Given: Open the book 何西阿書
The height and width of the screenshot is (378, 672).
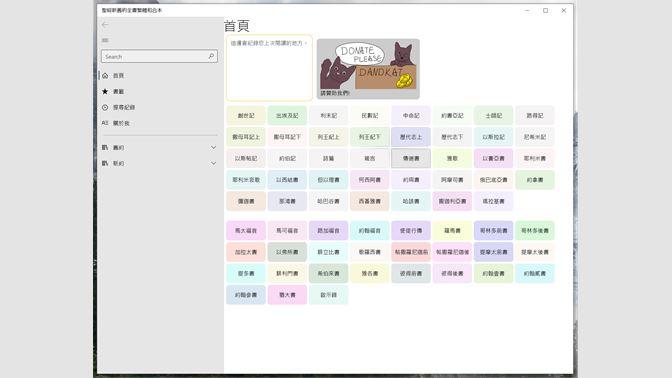Looking at the screenshot, I should click(x=370, y=180).
